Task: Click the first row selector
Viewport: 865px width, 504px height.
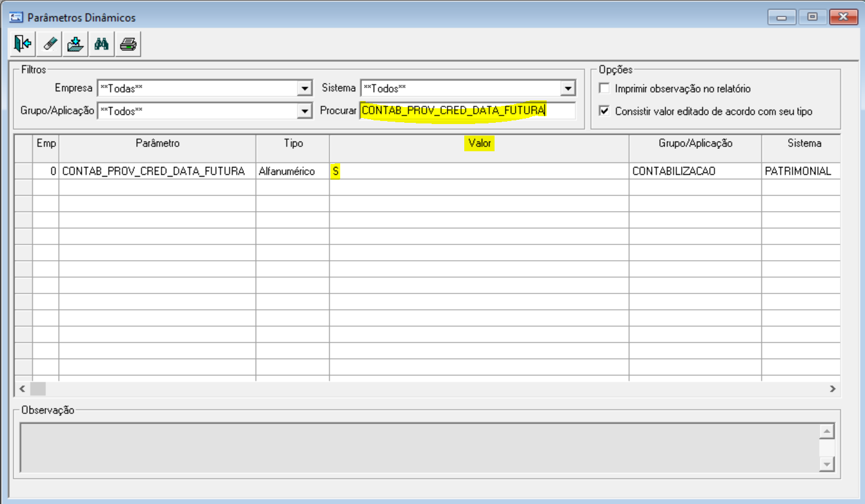Action: 23,171
